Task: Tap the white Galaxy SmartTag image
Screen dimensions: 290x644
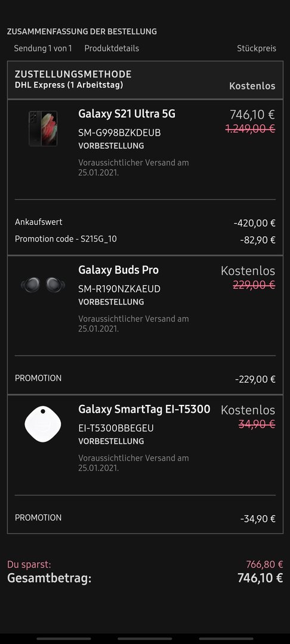Action: [x=43, y=424]
